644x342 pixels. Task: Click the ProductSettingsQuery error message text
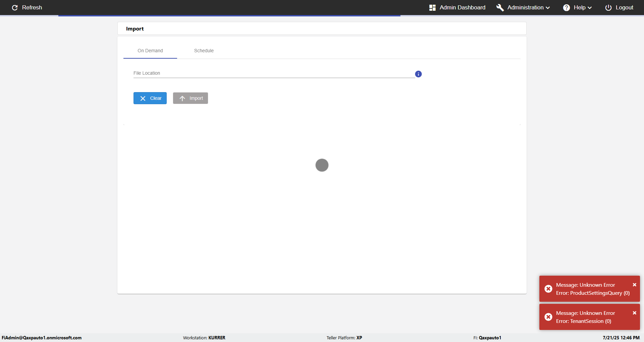[593, 289]
